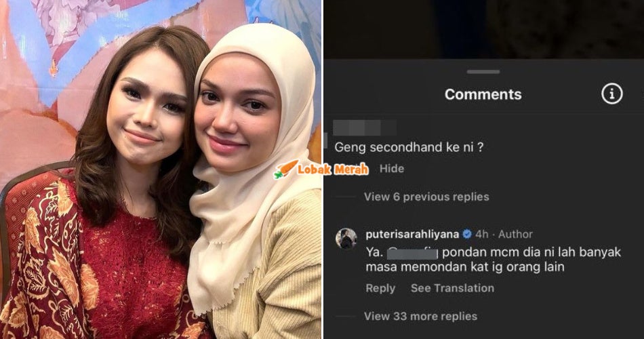644x339 pixels.
Task: Expand View 6 previous replies
Action: [426, 197]
